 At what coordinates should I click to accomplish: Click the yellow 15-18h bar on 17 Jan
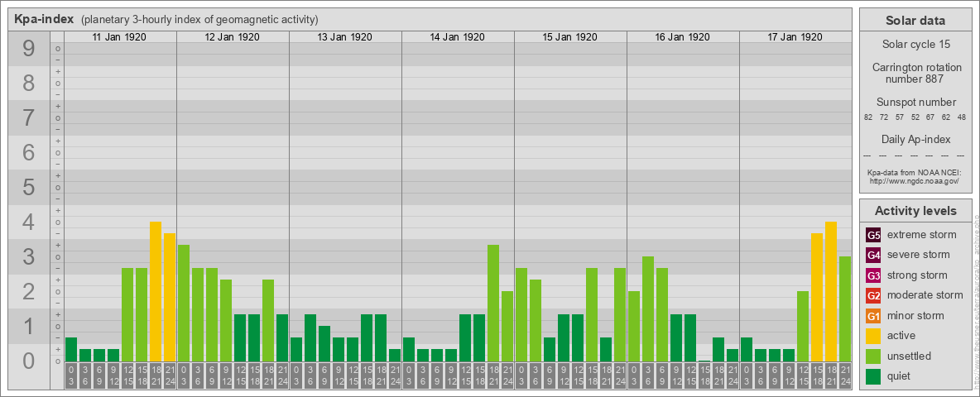click(817, 297)
